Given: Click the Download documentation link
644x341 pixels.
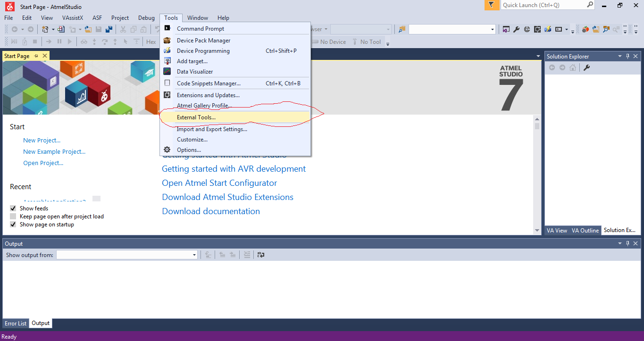Looking at the screenshot, I should (211, 211).
